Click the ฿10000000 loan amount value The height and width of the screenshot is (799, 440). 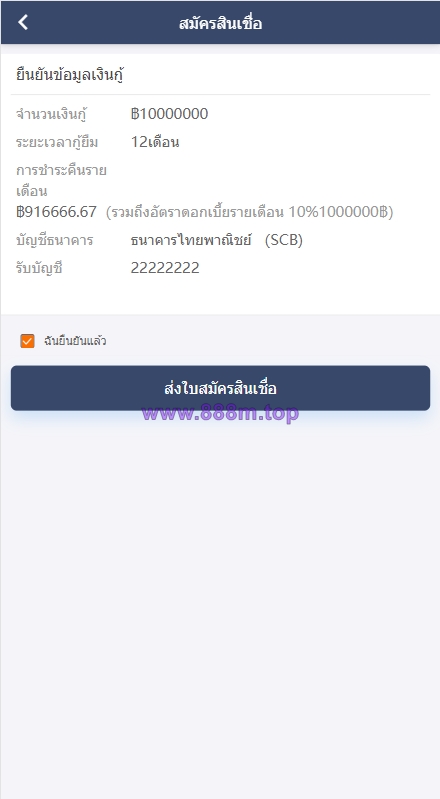pyautogui.click(x=169, y=114)
